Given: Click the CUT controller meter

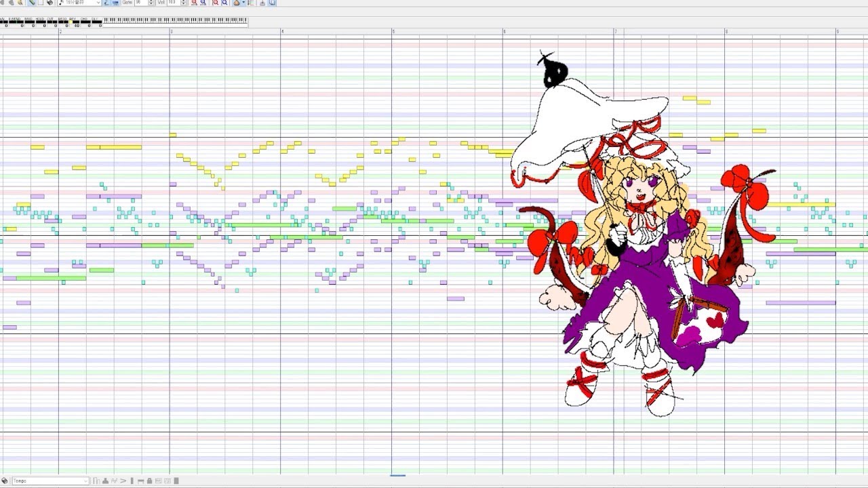Looking at the screenshot, I should [x=52, y=22].
